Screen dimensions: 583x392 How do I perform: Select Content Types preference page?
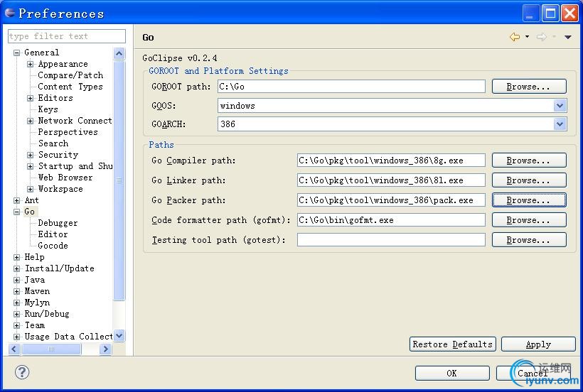(70, 87)
